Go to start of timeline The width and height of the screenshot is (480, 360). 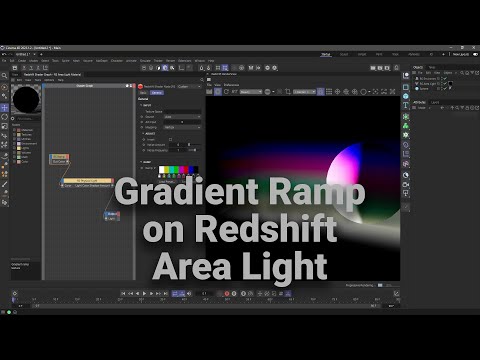pyautogui.click(x=123, y=293)
